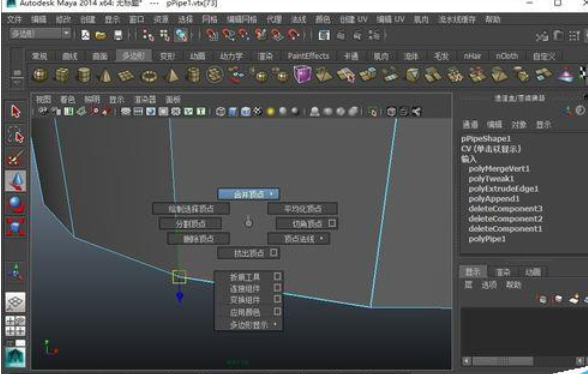Viewport: 588px width, 374px height.
Task: Select polyExtrudeEdge1 in channel box
Action: point(503,189)
